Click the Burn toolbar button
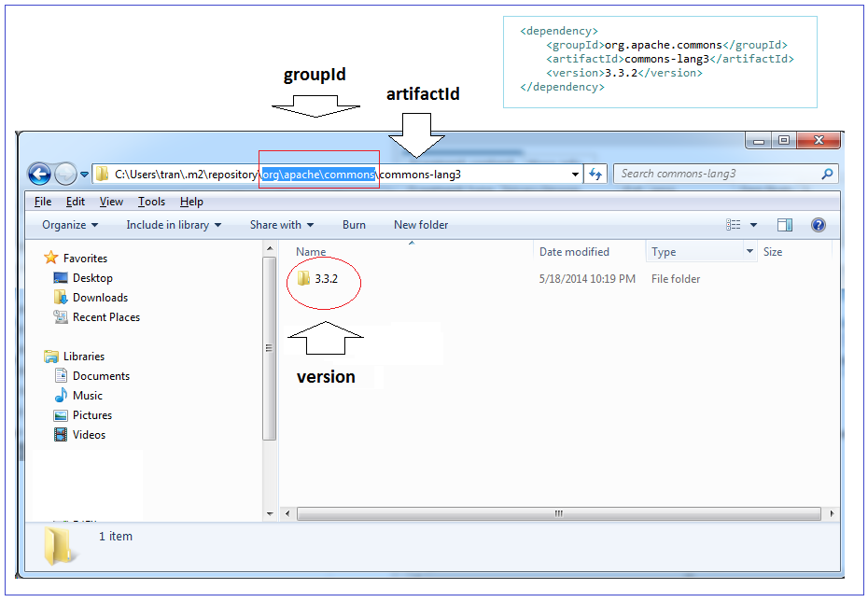 tap(354, 225)
